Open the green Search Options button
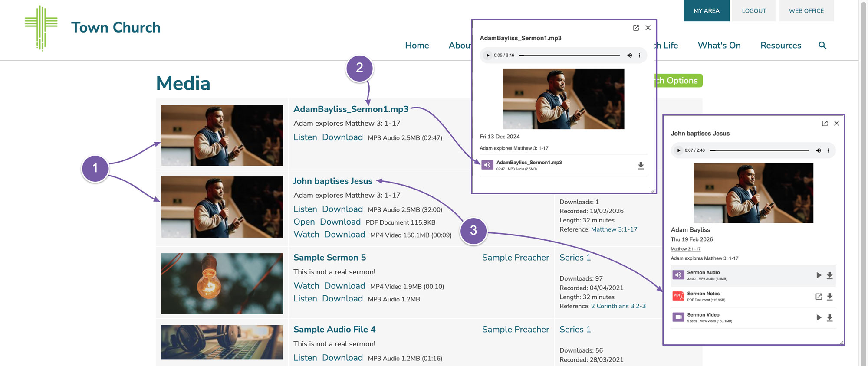The height and width of the screenshot is (366, 868). pos(678,81)
